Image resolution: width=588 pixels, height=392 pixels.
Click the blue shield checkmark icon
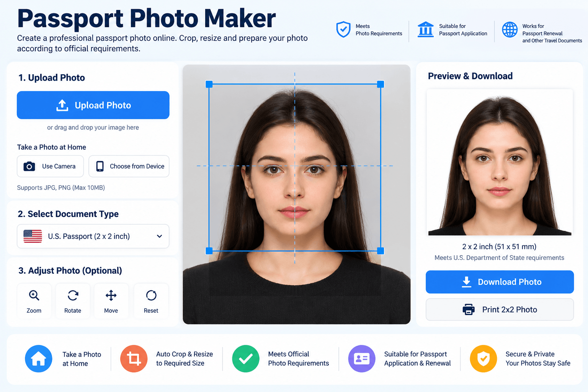(343, 29)
